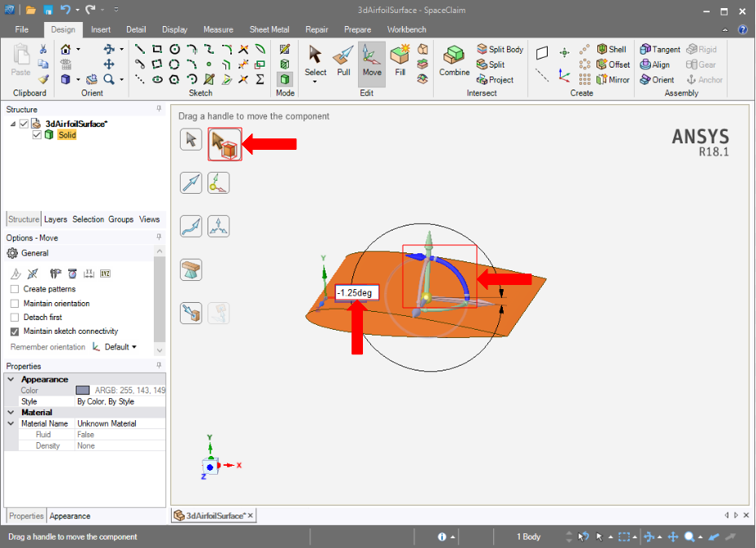Uncheck Maintain sketch connectivity

pyautogui.click(x=15, y=331)
